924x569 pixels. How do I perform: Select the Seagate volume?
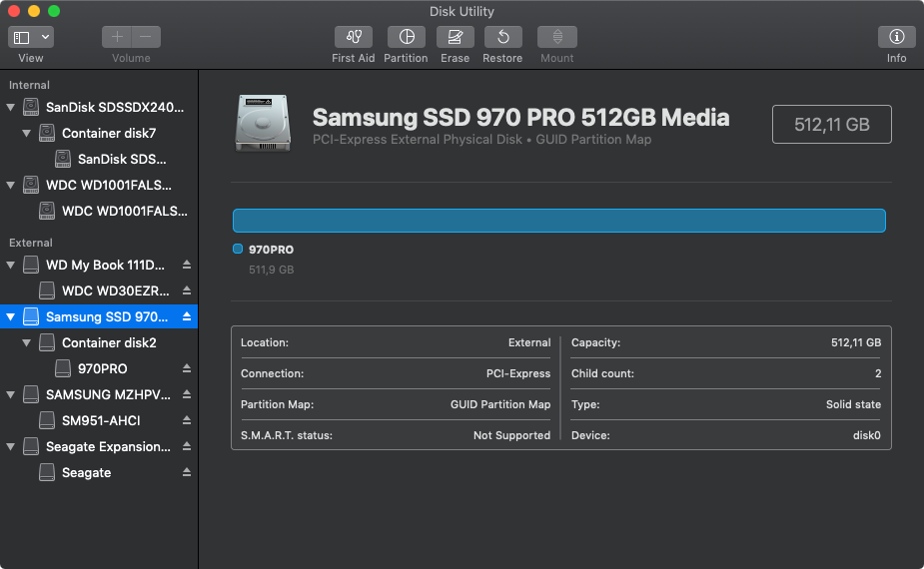(99, 472)
